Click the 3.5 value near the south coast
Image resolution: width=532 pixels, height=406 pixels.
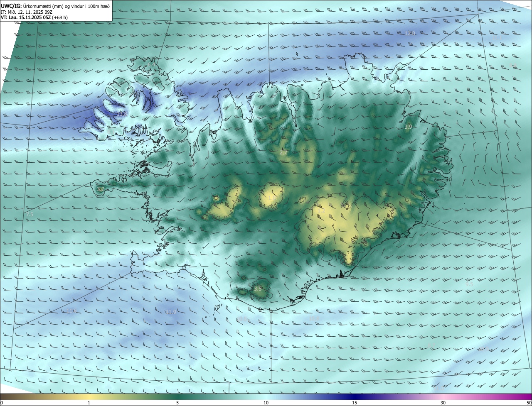coord(258,289)
